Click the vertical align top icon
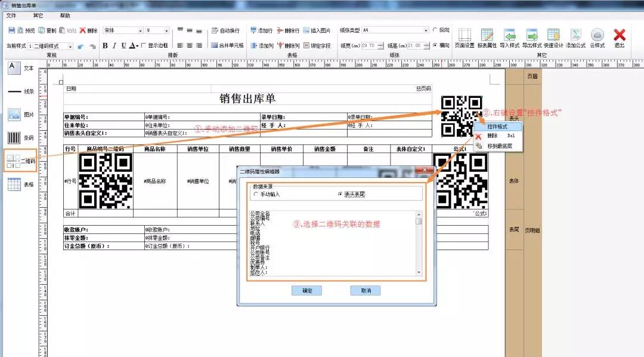Image resolution: width=644 pixels, height=357 pixels. (180, 30)
